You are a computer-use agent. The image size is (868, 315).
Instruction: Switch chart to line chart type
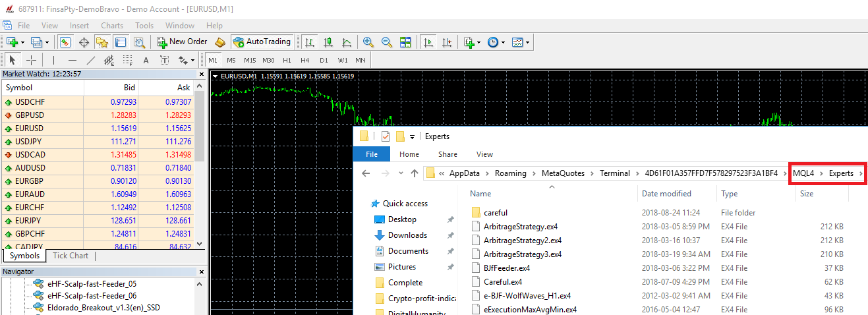point(347,42)
